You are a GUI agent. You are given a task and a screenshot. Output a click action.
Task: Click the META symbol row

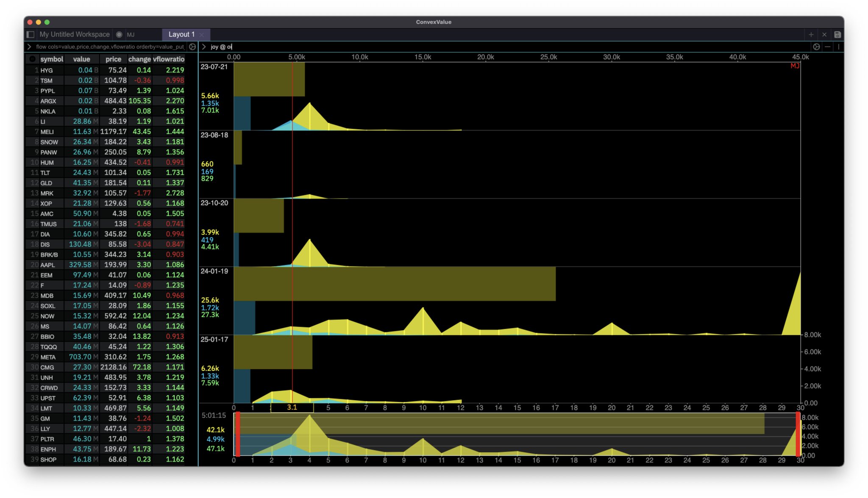[x=48, y=357]
